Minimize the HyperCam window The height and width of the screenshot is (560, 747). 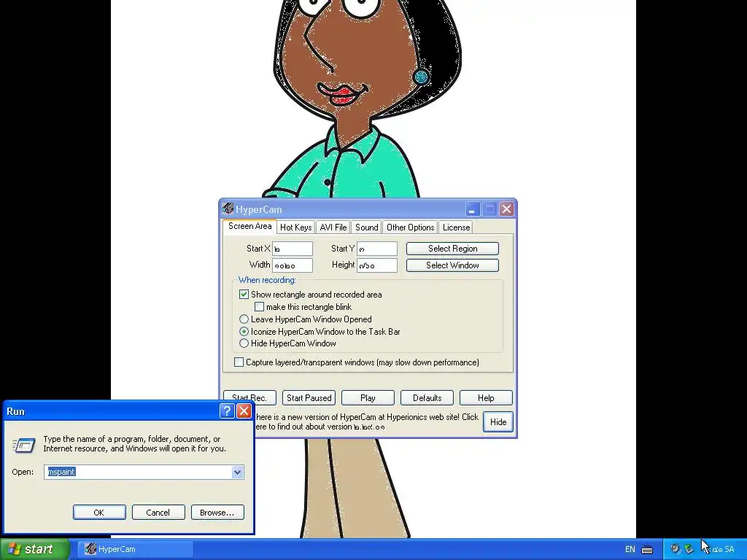472,209
